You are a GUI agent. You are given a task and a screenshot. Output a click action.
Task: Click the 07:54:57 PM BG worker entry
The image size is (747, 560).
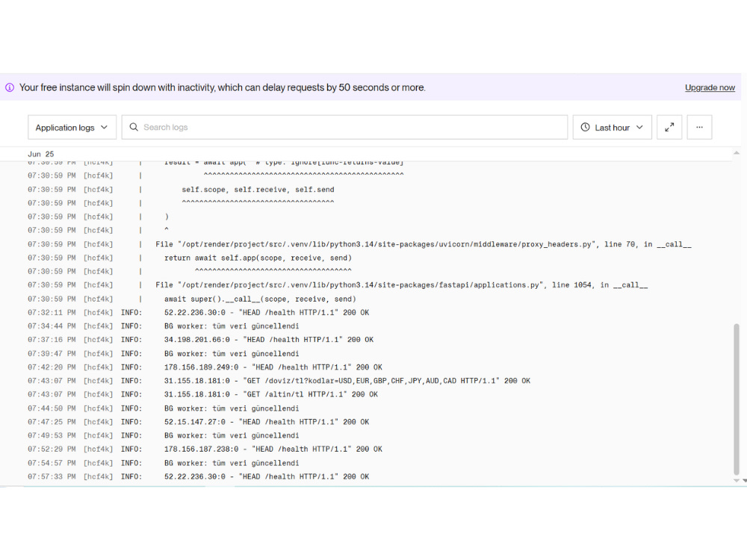pyautogui.click(x=163, y=463)
